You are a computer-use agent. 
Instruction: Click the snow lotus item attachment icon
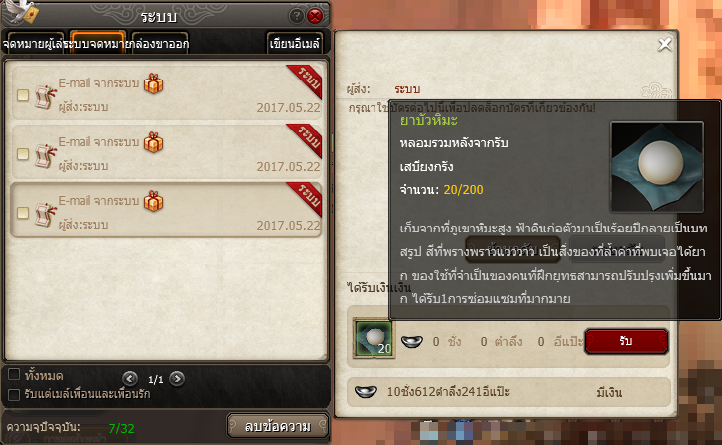(373, 339)
